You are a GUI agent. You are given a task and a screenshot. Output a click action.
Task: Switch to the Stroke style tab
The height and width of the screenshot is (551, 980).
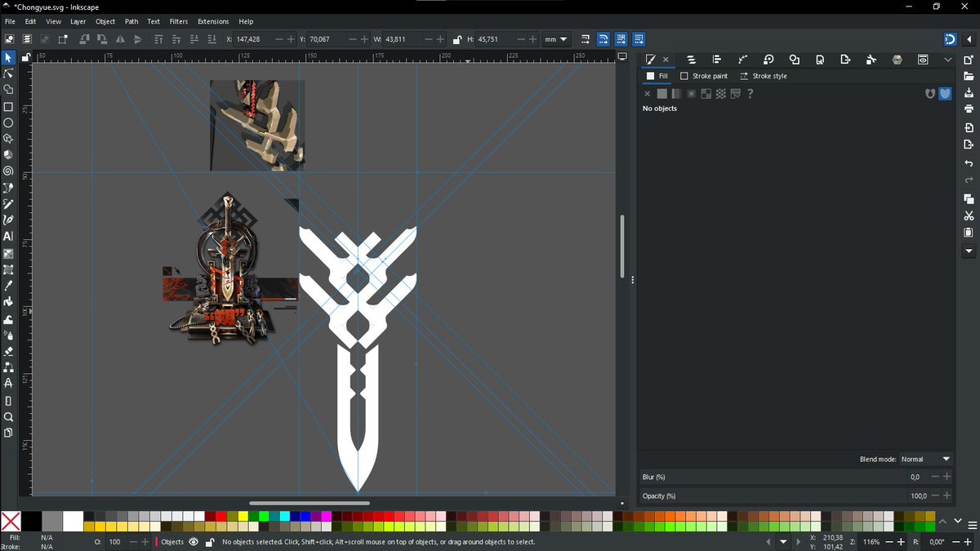click(763, 76)
